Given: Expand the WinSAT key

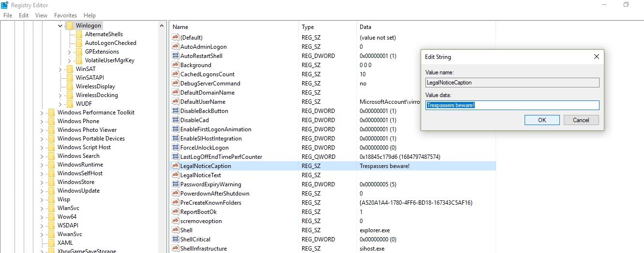Looking at the screenshot, I should (60, 69).
